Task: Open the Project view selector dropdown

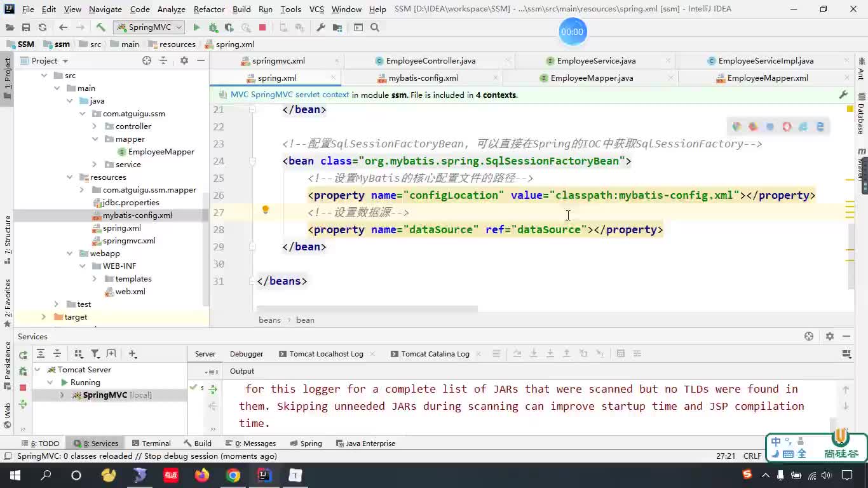Action: (50, 60)
